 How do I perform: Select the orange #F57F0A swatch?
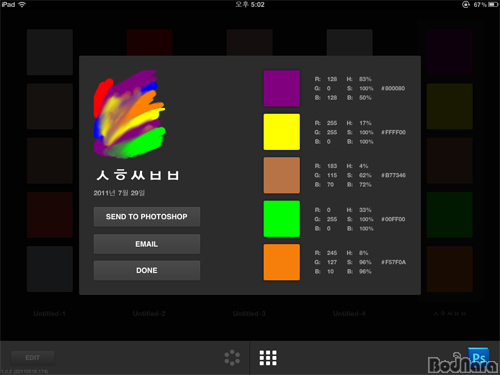pyautogui.click(x=282, y=262)
